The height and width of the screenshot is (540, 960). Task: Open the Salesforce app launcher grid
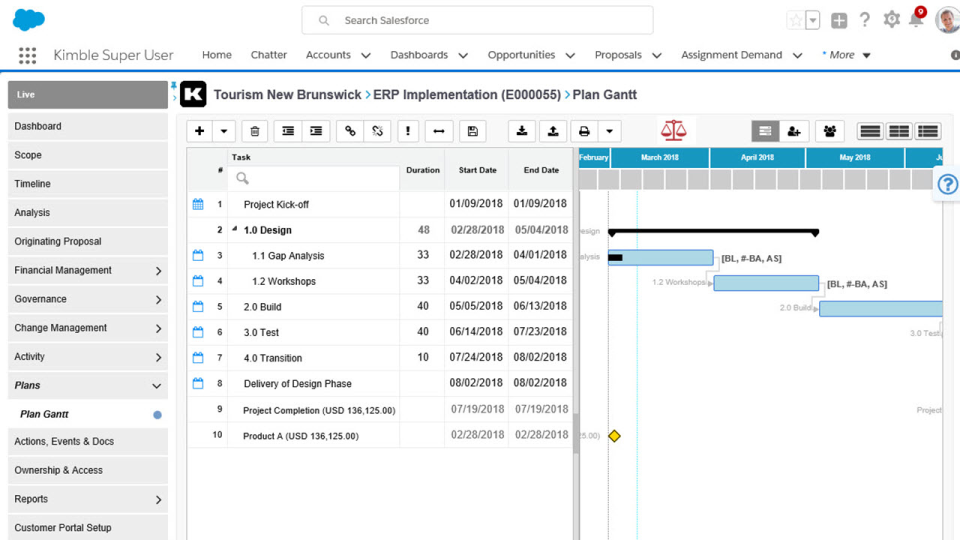tap(27, 55)
